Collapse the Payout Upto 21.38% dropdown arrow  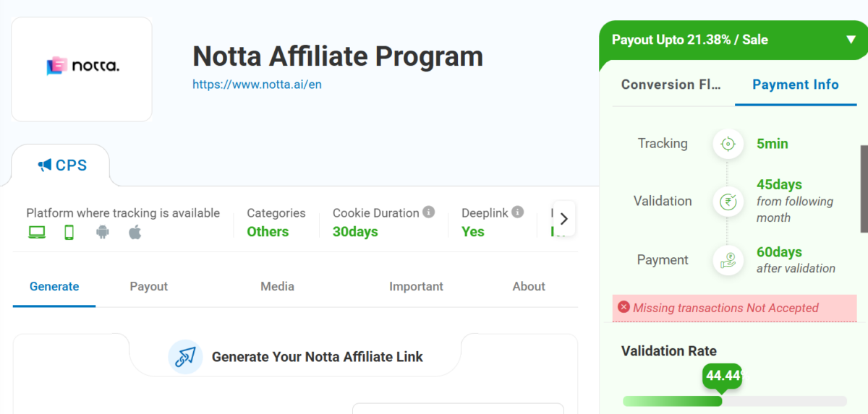851,40
